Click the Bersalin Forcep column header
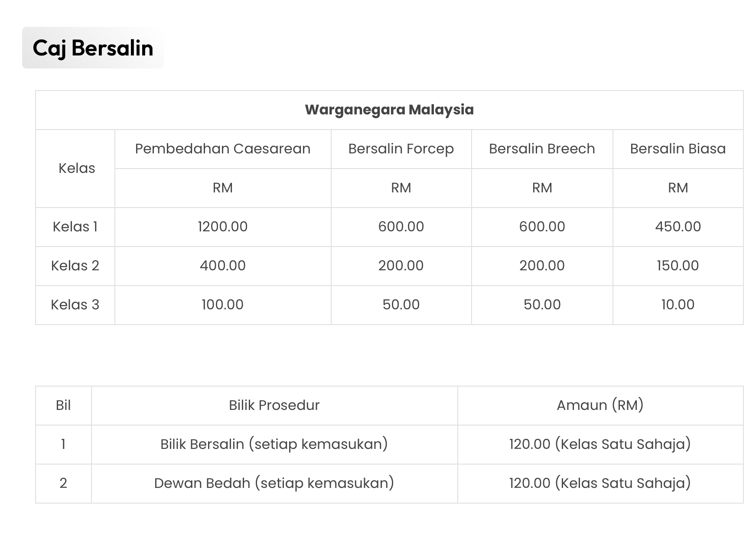 (x=401, y=149)
